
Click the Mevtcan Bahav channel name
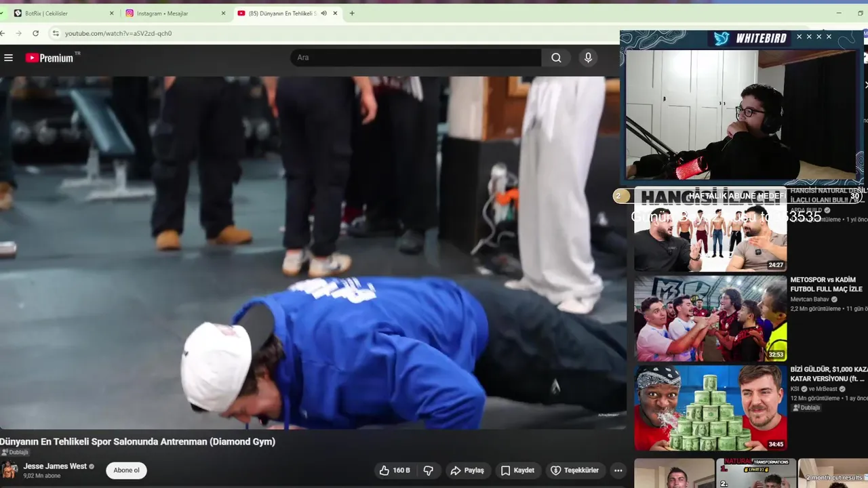810,300
